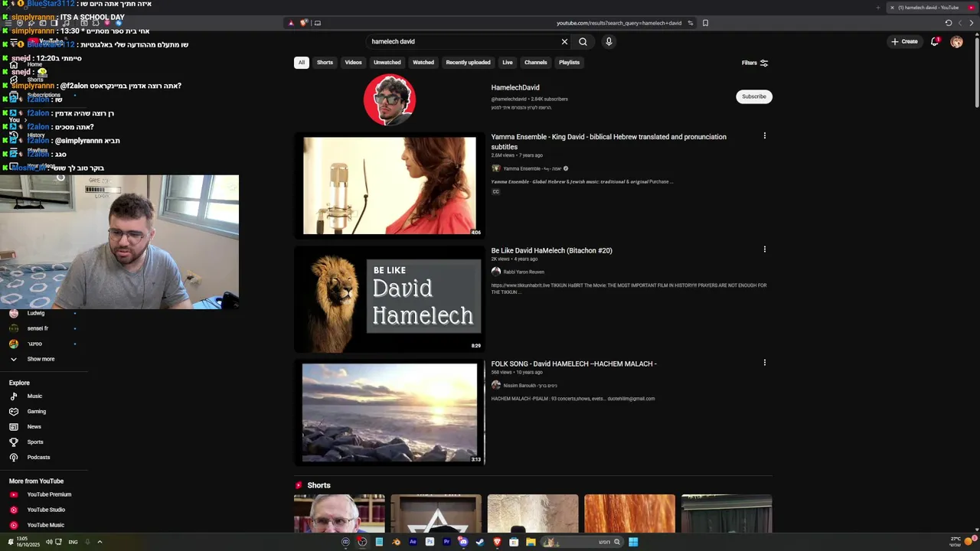Select the Watched filter chip

(423, 63)
